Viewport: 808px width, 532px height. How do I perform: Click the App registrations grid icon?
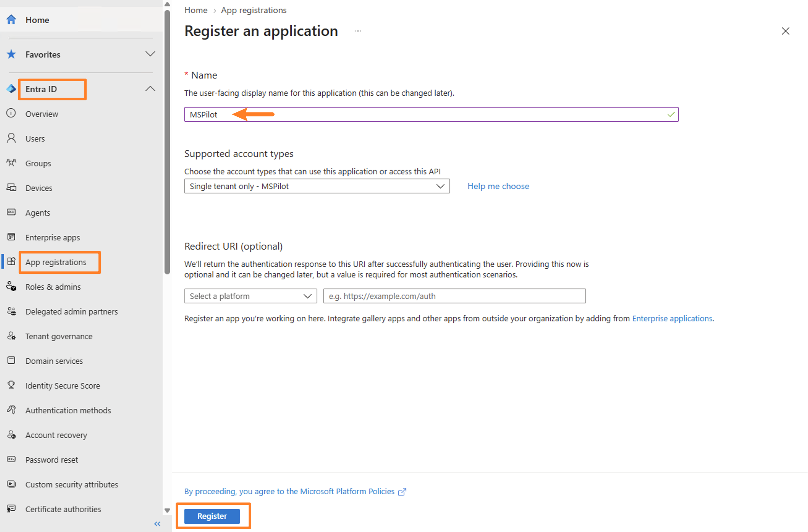11,262
